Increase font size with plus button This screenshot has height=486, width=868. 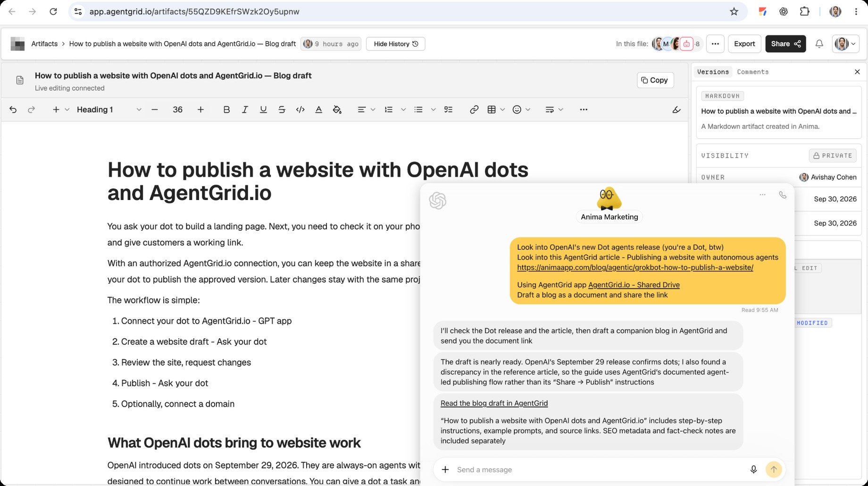(200, 109)
